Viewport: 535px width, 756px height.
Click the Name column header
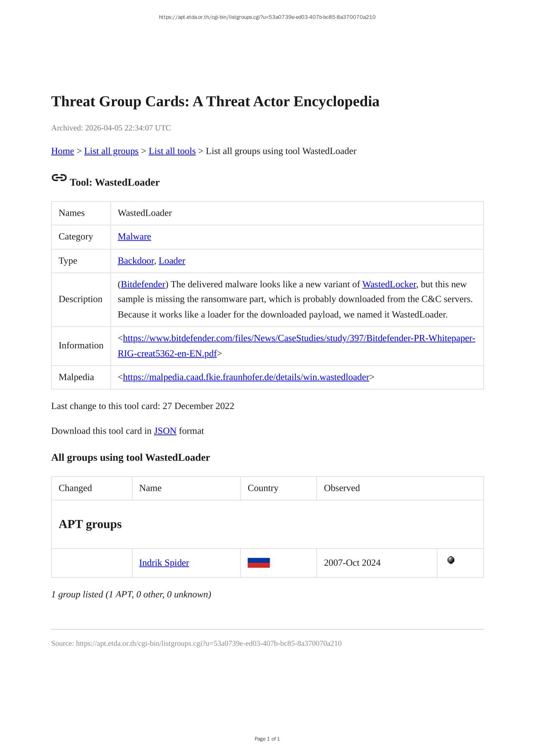point(150,488)
